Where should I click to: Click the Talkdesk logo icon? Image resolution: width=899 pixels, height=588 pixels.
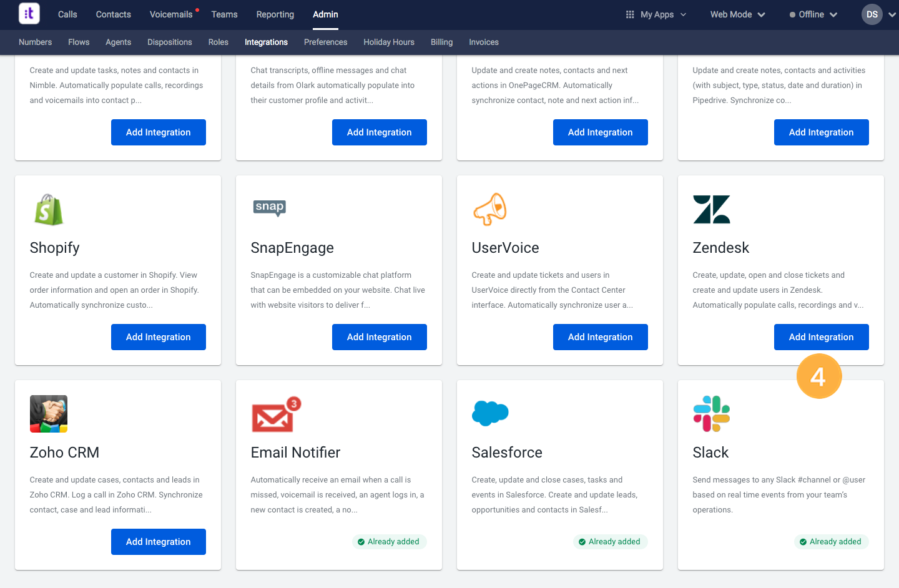[x=29, y=14]
